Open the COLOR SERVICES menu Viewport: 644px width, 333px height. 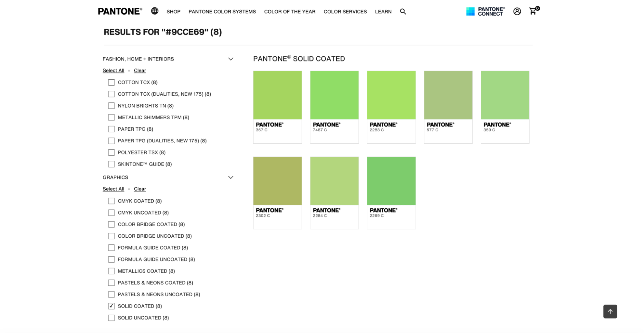tap(345, 11)
